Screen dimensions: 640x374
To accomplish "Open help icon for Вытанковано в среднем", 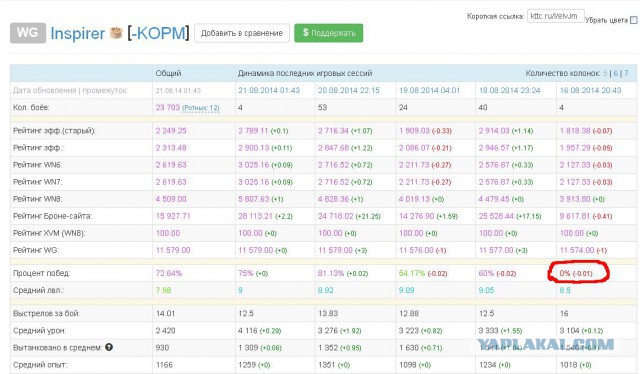I will [109, 347].
